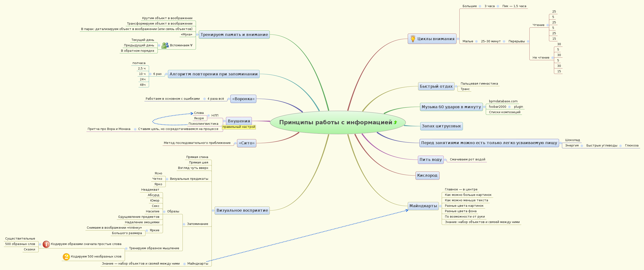Click the red number 1 priority marker
This screenshot has height=270, width=644.
[46, 244]
